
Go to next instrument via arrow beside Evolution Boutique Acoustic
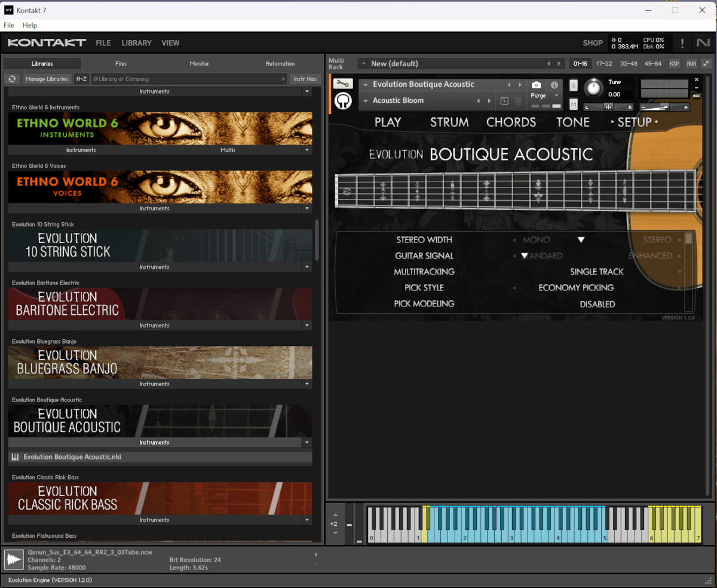tap(520, 85)
